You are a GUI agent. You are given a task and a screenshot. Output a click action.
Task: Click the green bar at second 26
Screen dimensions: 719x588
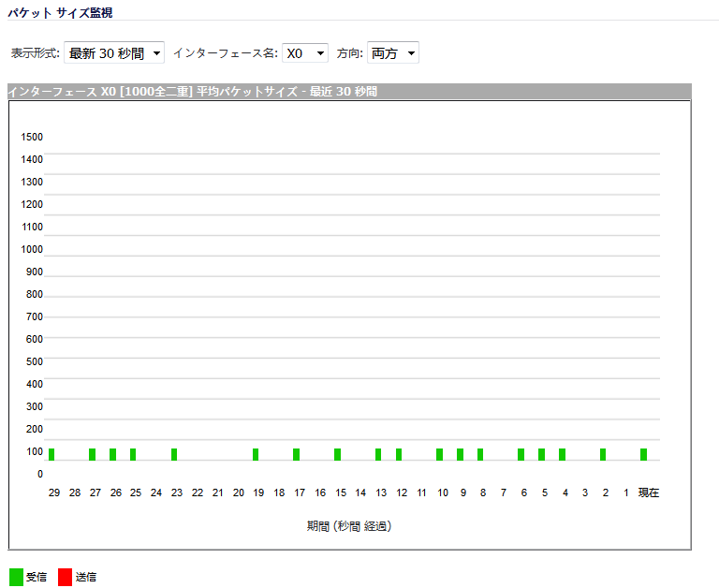[x=112, y=454]
